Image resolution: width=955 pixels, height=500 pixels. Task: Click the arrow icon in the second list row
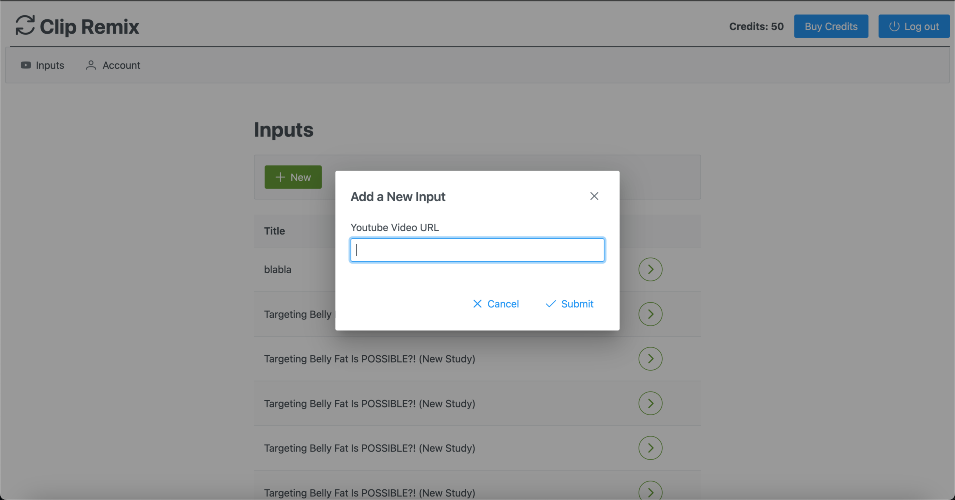pyautogui.click(x=650, y=314)
